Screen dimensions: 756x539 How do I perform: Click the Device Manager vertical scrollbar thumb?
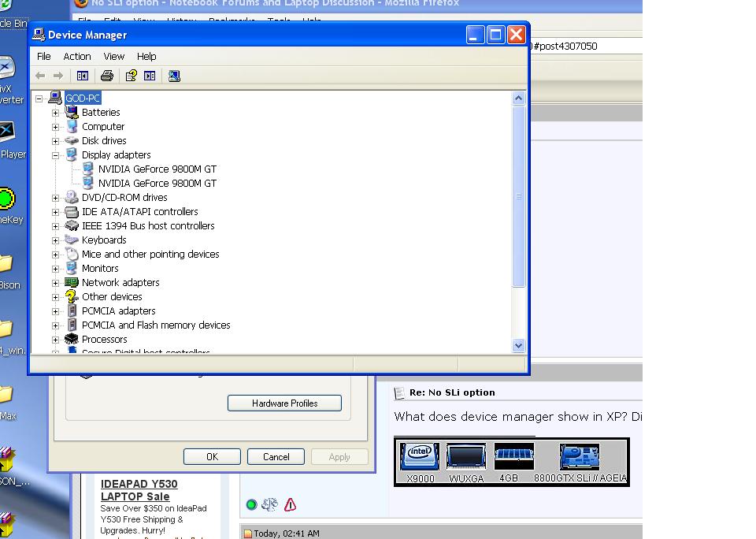coord(518,196)
